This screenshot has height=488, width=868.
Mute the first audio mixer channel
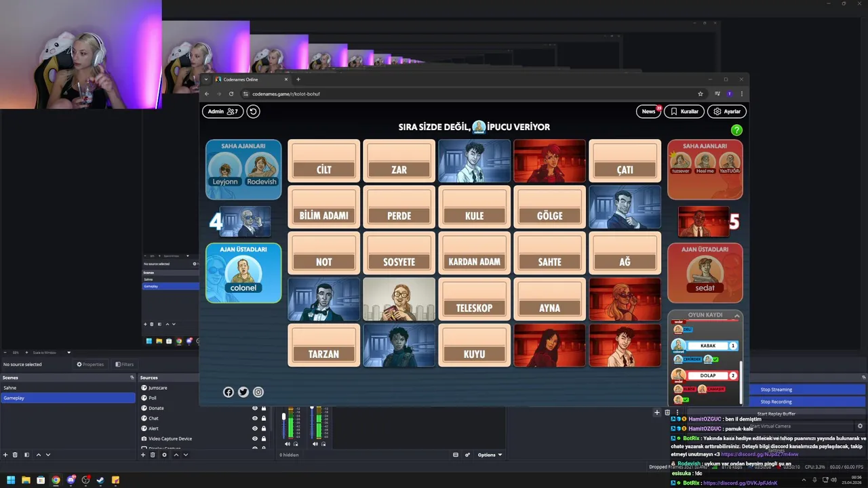coord(287,444)
